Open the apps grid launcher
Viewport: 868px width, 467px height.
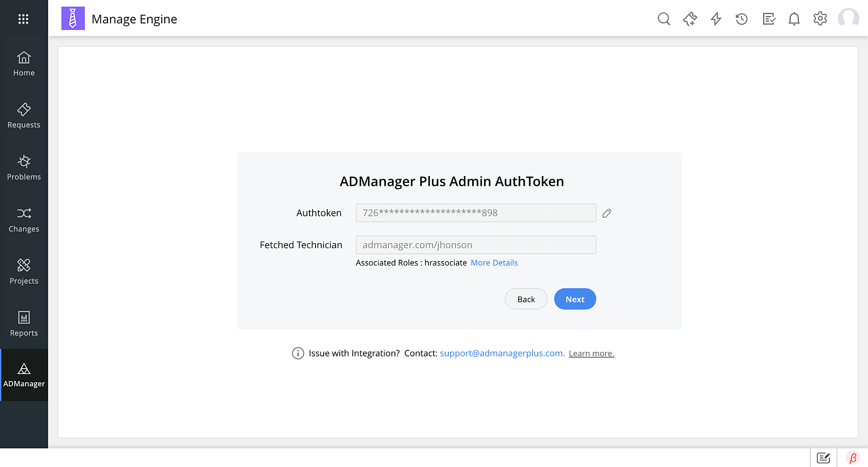click(23, 19)
